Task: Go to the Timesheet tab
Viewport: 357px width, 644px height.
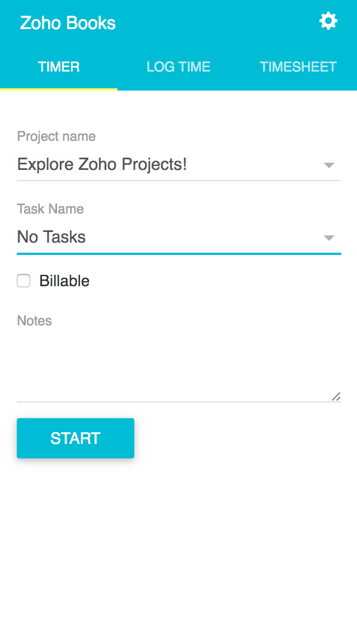Action: tap(298, 67)
